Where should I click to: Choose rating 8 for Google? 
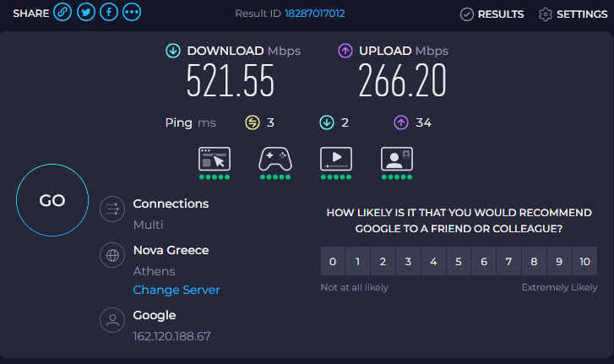click(x=534, y=262)
